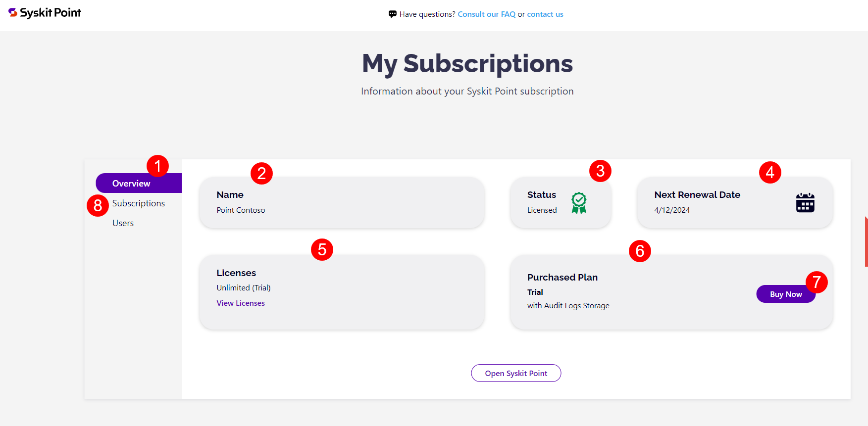Click the Name card showing Point Contoso
Screen dimensions: 868x426
[342, 203]
